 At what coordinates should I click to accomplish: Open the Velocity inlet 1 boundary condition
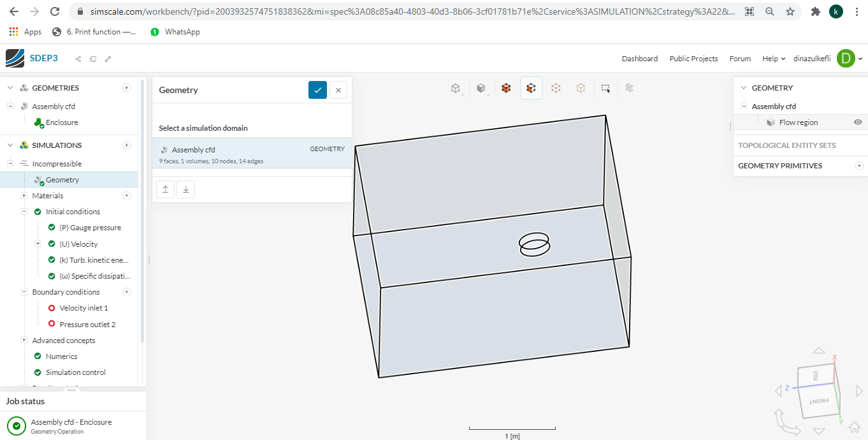[x=83, y=308]
